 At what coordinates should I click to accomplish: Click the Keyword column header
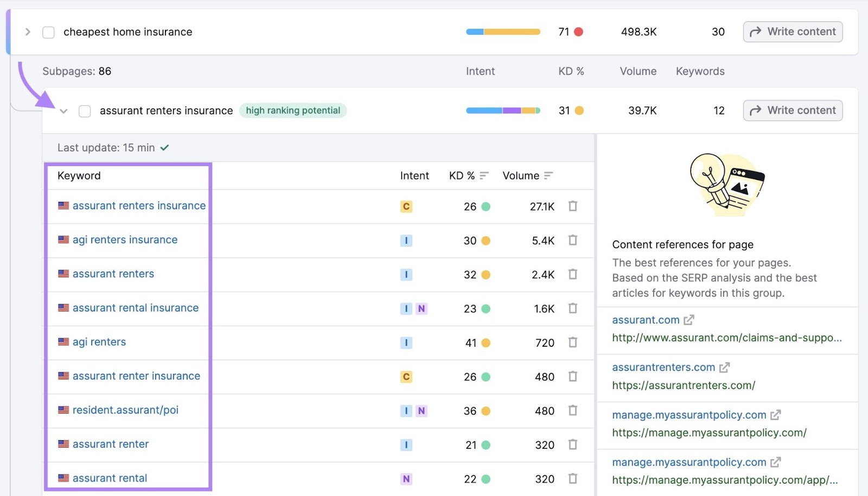[79, 176]
